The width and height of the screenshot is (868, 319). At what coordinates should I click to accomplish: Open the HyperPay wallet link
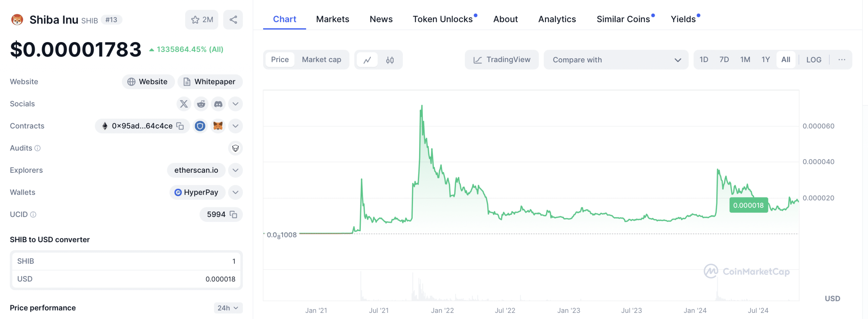[197, 192]
